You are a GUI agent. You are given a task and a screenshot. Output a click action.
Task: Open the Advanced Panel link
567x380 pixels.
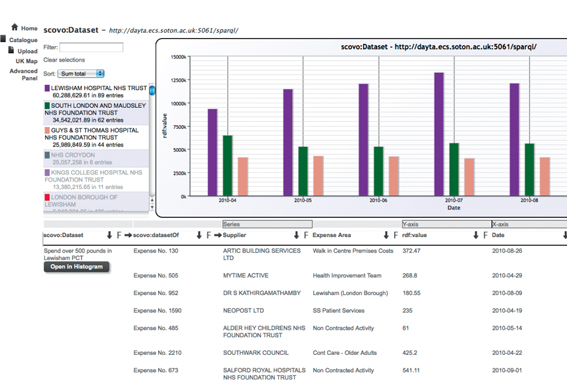[x=24, y=74]
